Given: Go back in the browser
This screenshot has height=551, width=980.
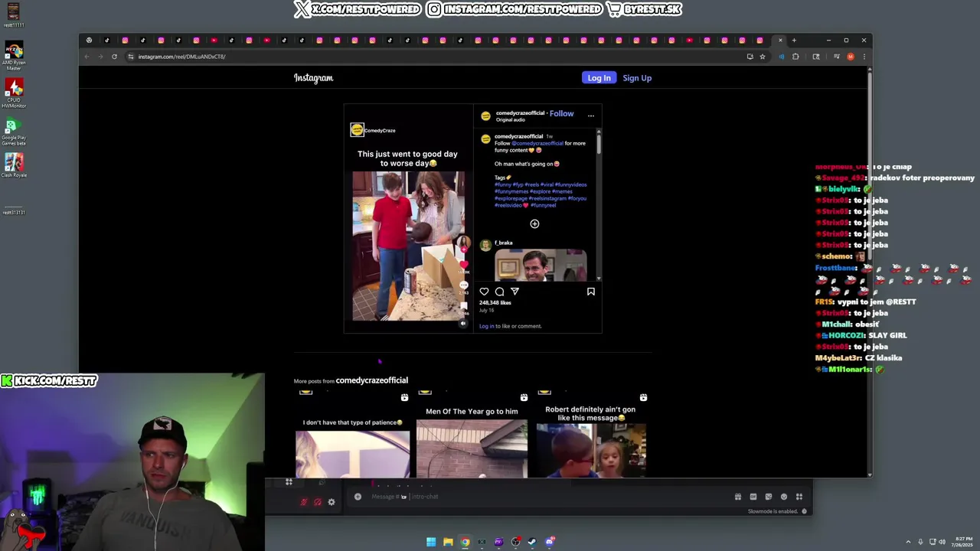Looking at the screenshot, I should pos(87,57).
